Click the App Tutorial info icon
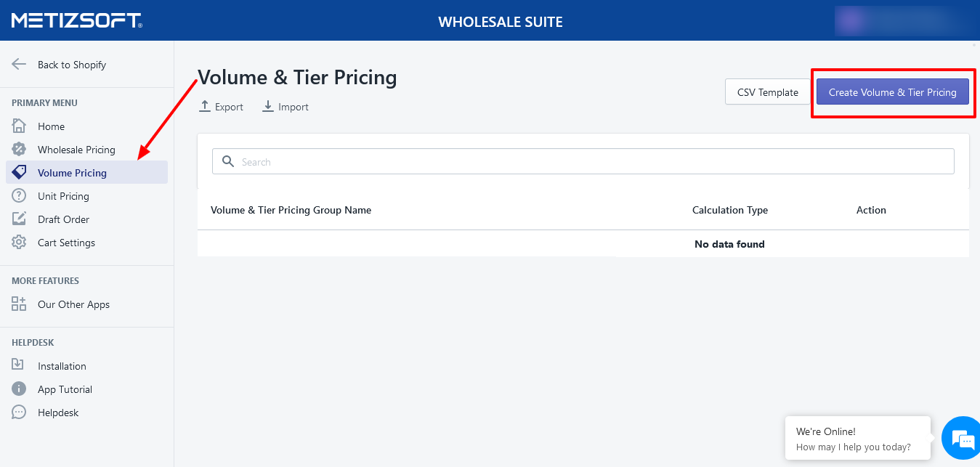Screen dimensions: 980x467 point(19,389)
